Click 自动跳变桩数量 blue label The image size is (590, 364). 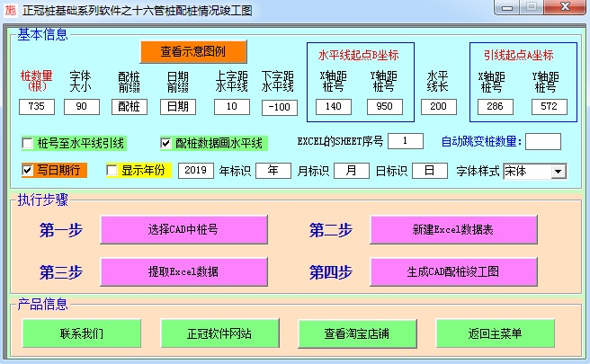(x=481, y=142)
